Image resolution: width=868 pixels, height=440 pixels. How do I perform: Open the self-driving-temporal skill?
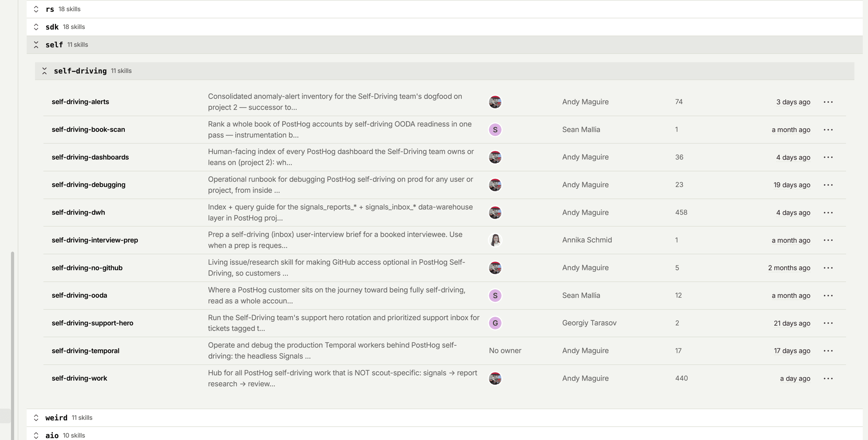[85, 350]
